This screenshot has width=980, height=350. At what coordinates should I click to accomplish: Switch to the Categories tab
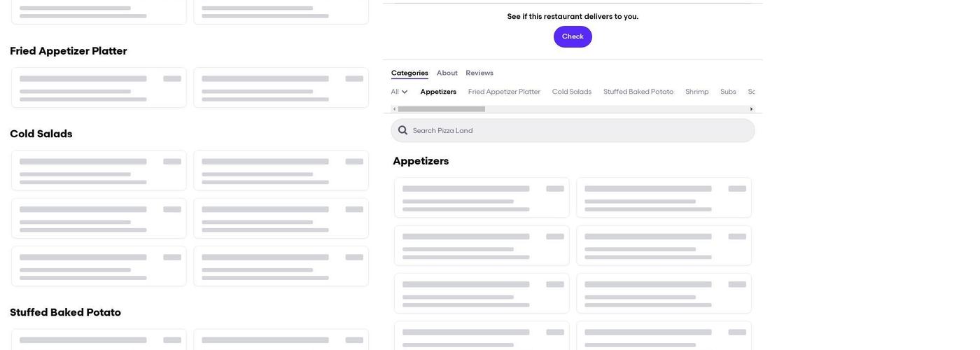point(409,73)
